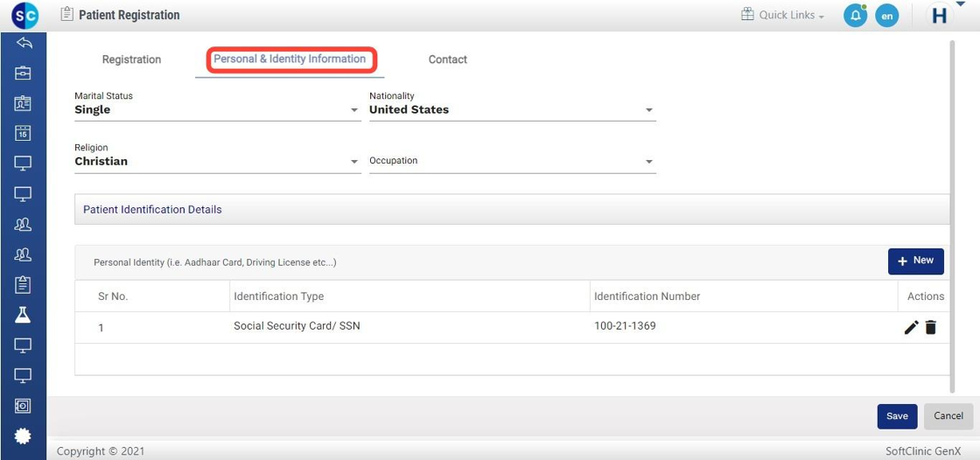Edit the Social Security Card row
This screenshot has width=980, height=460.
(911, 327)
